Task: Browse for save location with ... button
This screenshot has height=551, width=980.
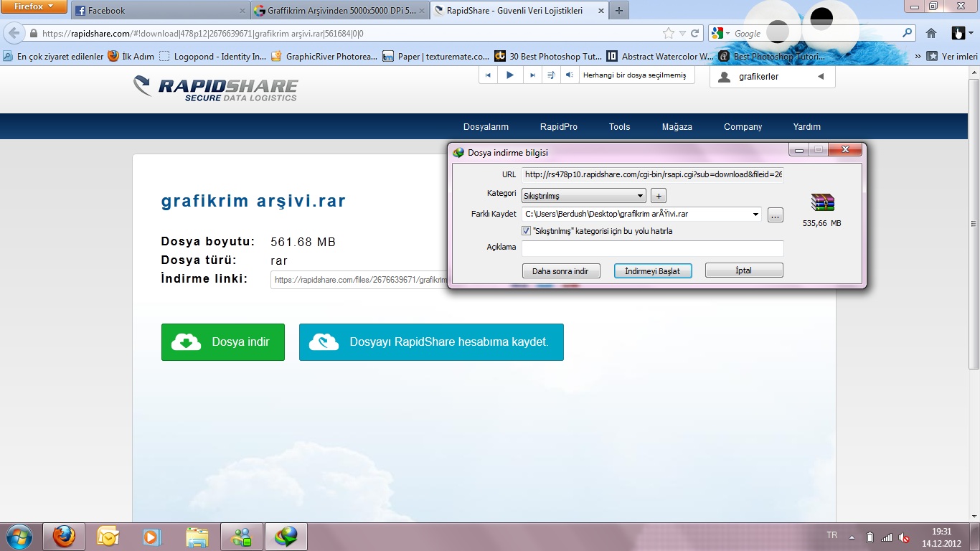Action: [x=776, y=215]
